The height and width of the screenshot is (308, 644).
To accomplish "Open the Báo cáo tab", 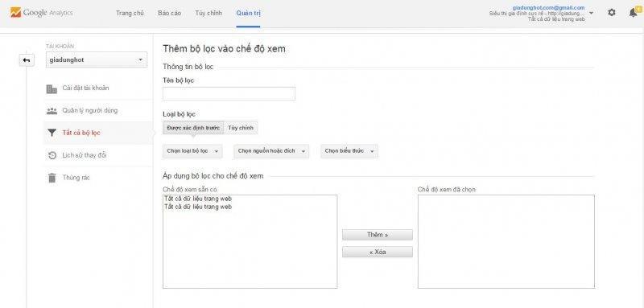I will pos(169,13).
